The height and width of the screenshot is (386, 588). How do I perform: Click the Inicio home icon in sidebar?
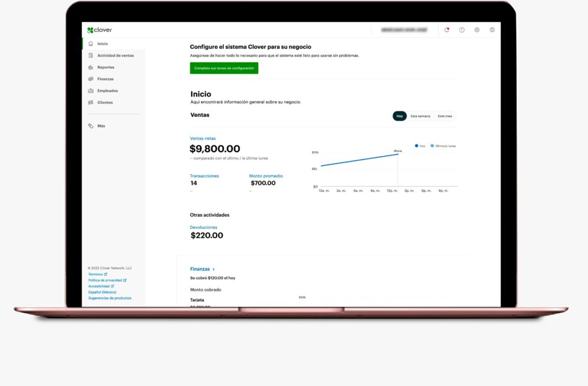point(91,44)
